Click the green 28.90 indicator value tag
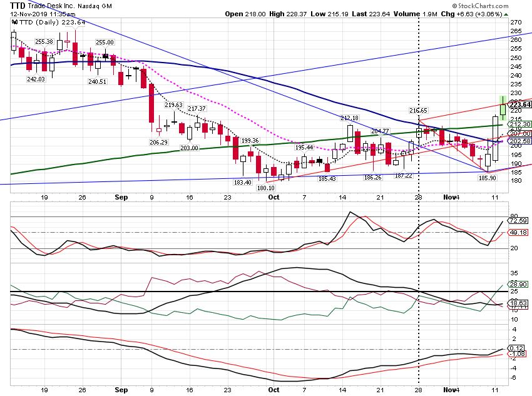Image resolution: width=532 pixels, height=396 pixels. [518, 285]
